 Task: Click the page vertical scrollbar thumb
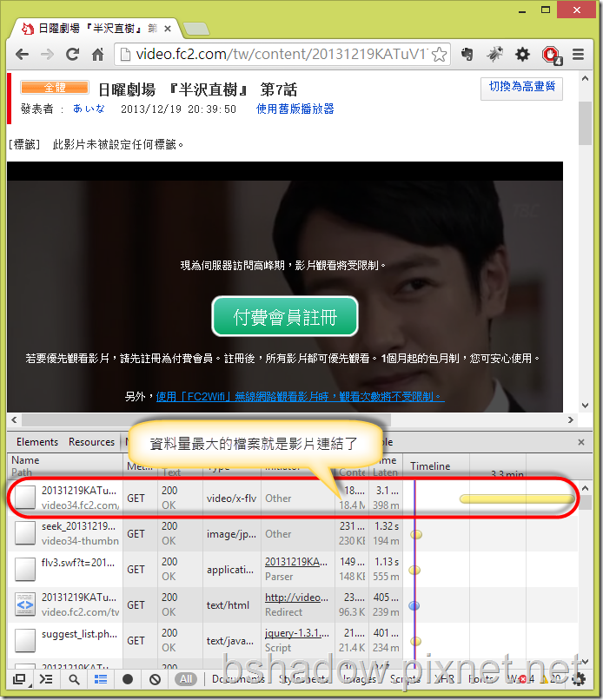585,123
